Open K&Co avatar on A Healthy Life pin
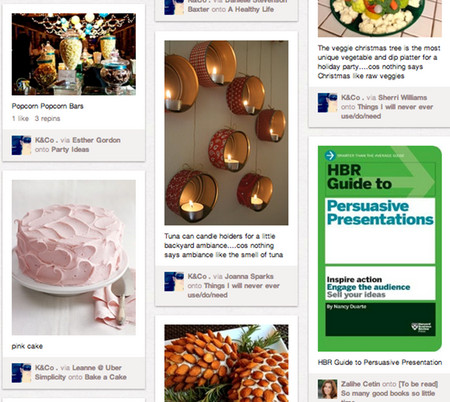This screenshot has height=402, width=450. (x=174, y=7)
